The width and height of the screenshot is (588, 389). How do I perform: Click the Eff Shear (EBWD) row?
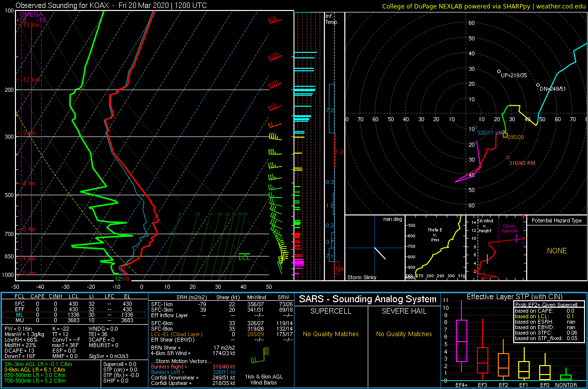[221, 340]
